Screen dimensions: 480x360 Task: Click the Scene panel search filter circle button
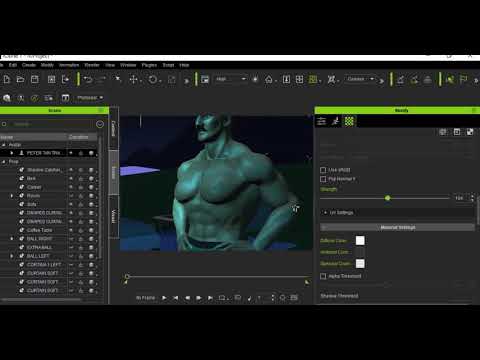(x=100, y=124)
